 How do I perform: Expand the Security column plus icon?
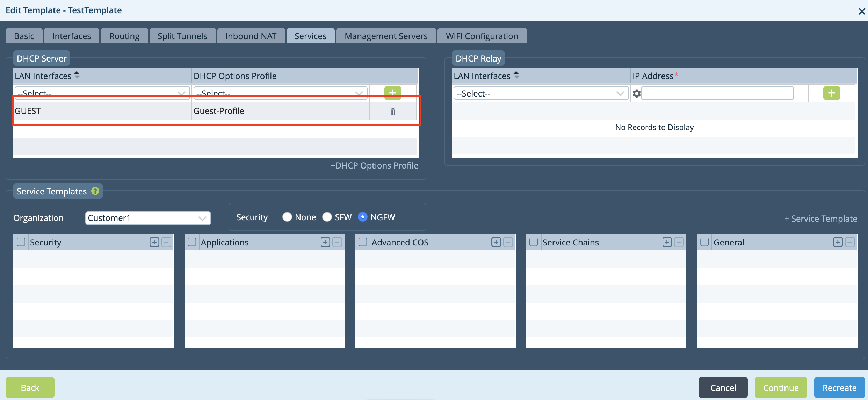[154, 242]
